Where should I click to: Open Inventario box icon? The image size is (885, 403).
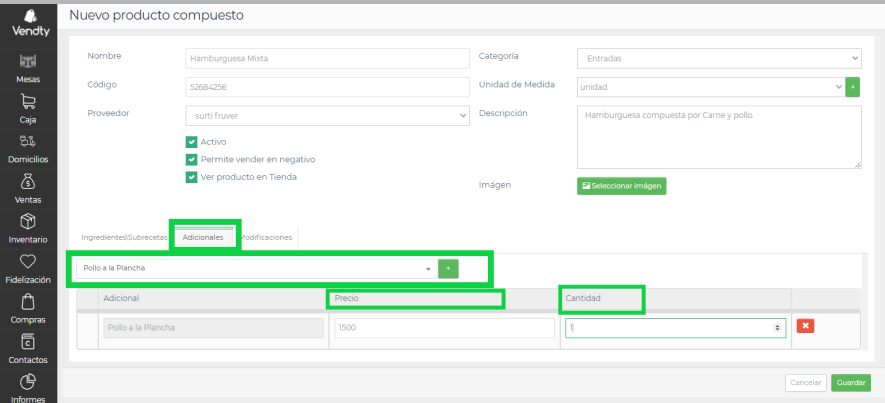tap(28, 221)
